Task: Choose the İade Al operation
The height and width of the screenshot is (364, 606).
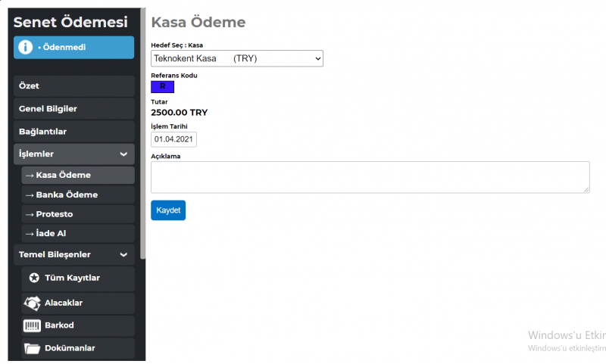Action: click(78, 234)
